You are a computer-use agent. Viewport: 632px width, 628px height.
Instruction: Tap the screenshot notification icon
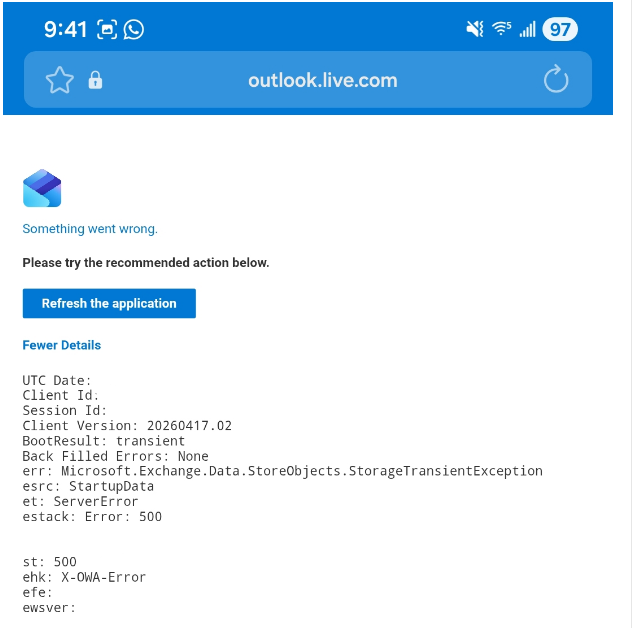(x=107, y=29)
